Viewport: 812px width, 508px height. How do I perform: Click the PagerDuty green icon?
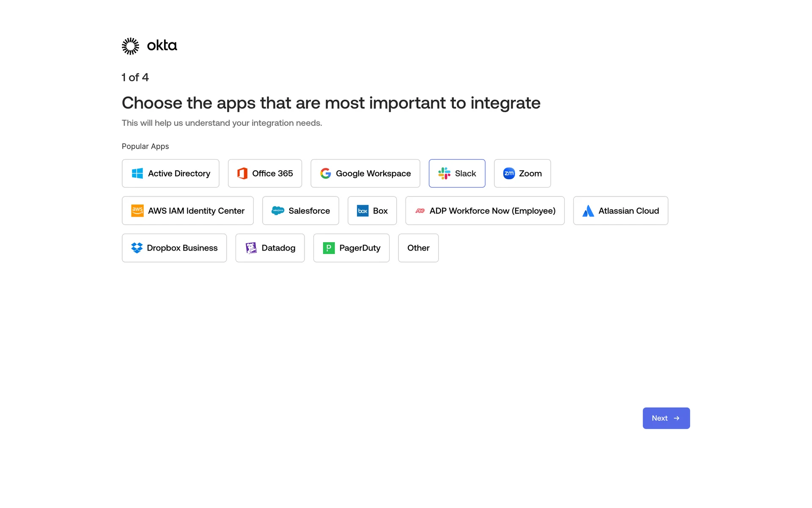329,248
